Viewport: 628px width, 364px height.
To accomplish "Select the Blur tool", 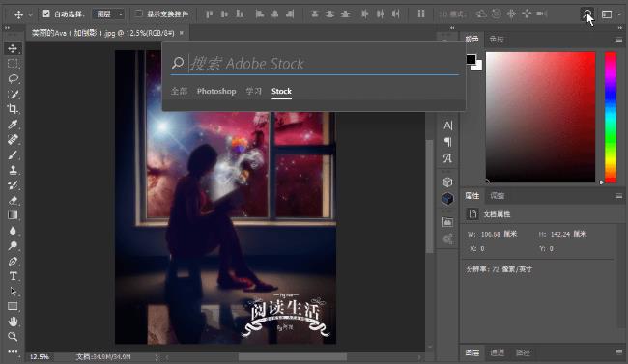I will coord(13,231).
